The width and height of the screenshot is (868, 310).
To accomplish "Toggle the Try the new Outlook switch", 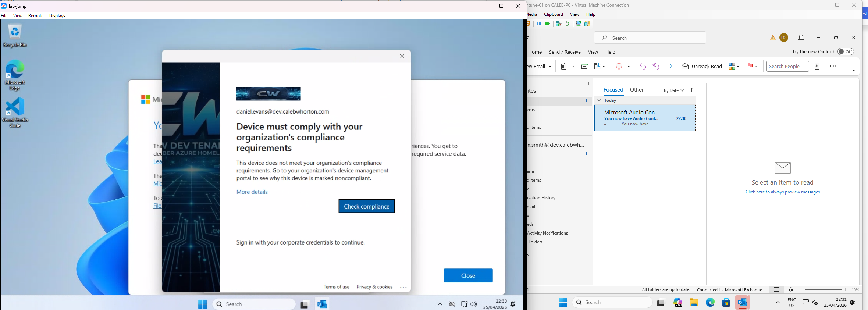I will pos(846,51).
